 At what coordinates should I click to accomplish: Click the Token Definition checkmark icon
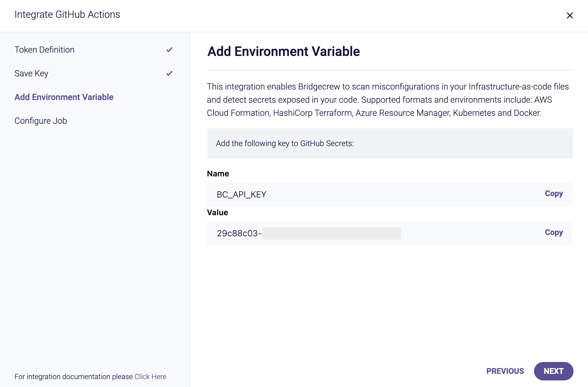pyautogui.click(x=169, y=50)
